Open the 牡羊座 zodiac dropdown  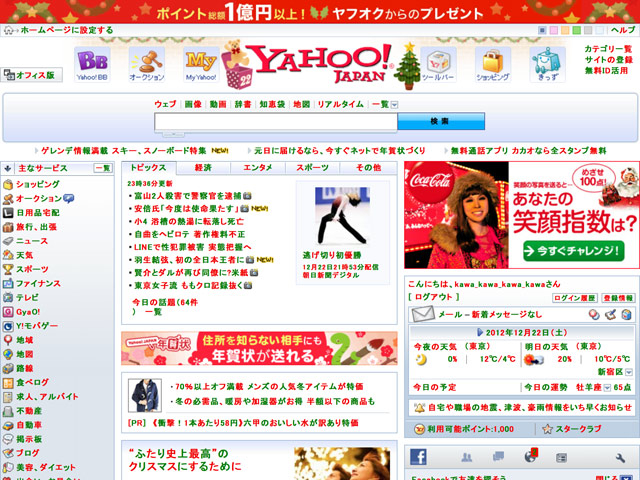607,388
